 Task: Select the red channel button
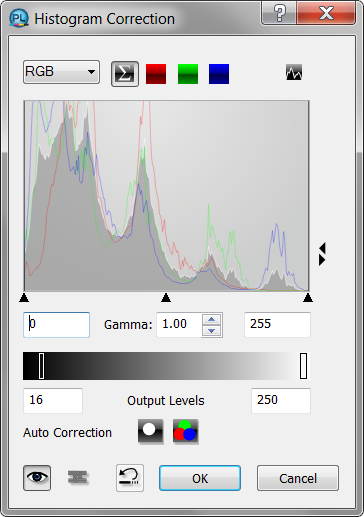click(156, 74)
